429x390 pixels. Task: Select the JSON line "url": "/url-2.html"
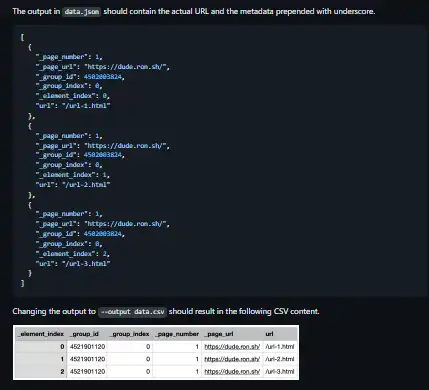73,184
